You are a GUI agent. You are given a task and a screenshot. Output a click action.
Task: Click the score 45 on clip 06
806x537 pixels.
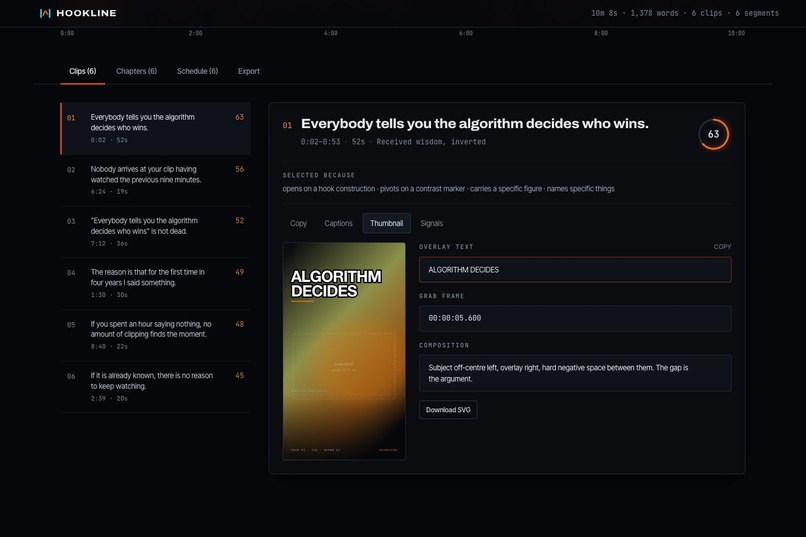(240, 376)
